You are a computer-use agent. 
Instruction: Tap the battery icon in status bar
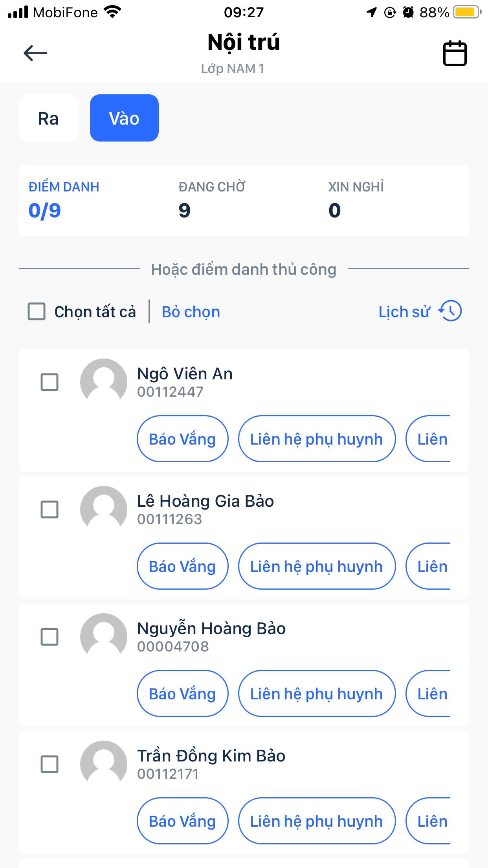[x=467, y=12]
